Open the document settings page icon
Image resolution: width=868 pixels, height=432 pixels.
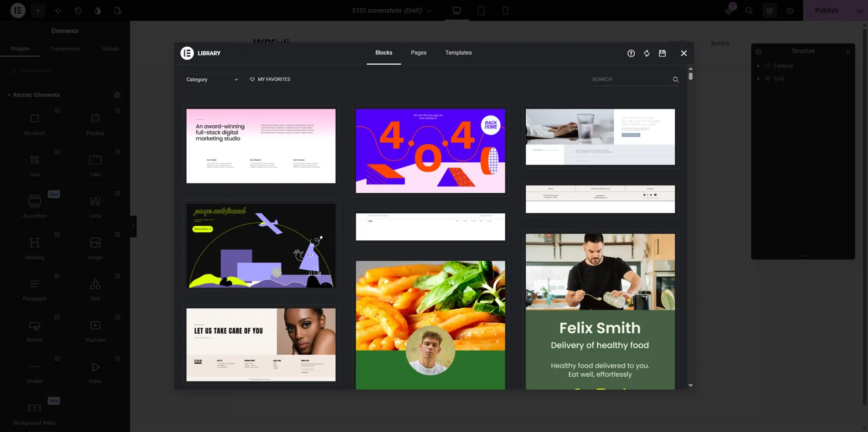pyautogui.click(x=118, y=10)
